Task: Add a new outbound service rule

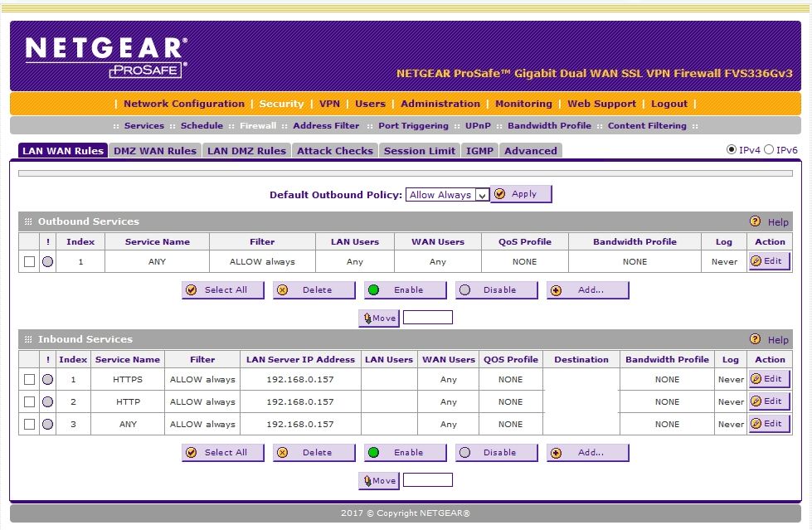Action: point(588,290)
